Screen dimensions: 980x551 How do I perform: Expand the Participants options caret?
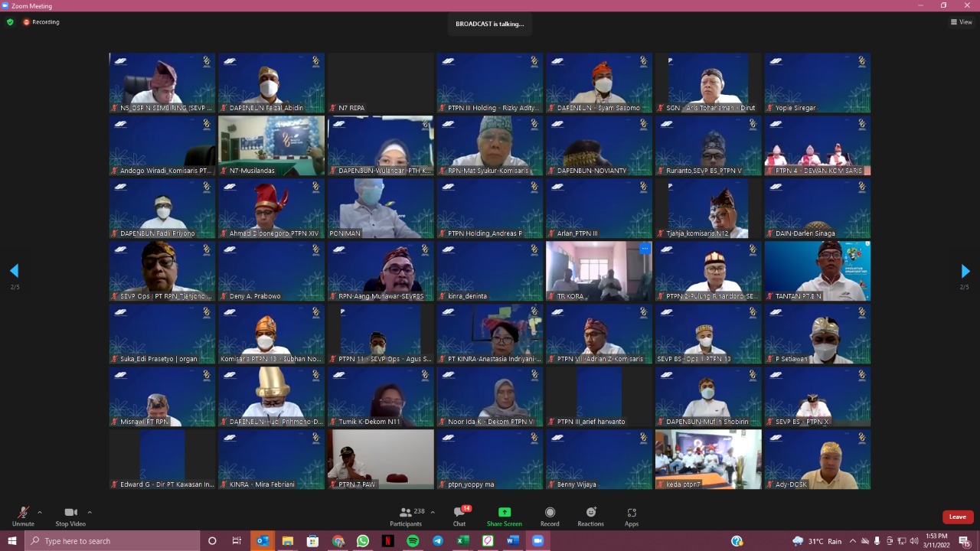click(433, 512)
